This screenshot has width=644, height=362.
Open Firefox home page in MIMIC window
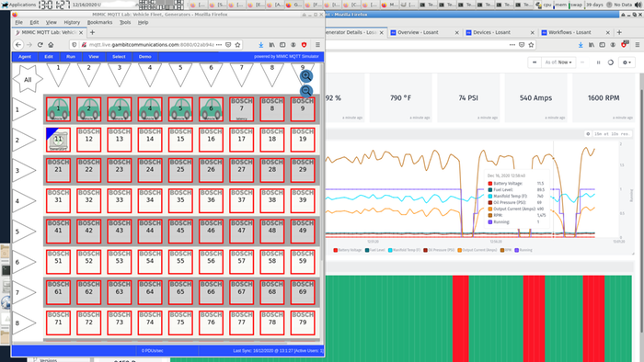coord(51,45)
